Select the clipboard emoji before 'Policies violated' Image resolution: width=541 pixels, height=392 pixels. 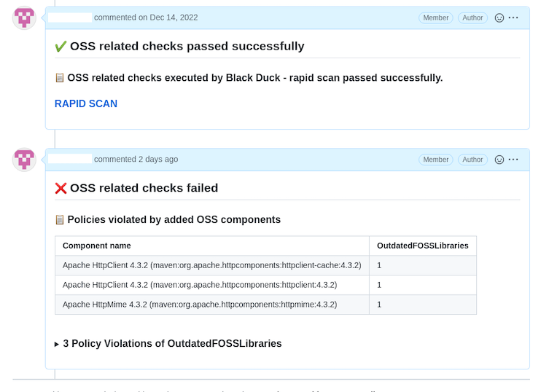(x=60, y=219)
